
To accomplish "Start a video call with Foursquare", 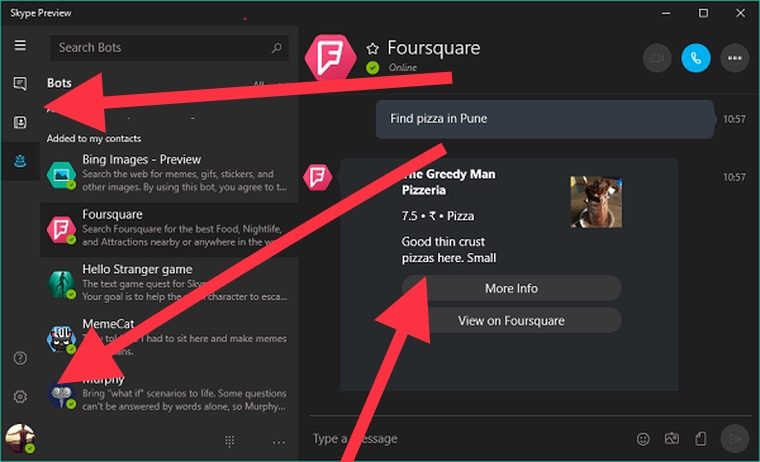I will (657, 58).
